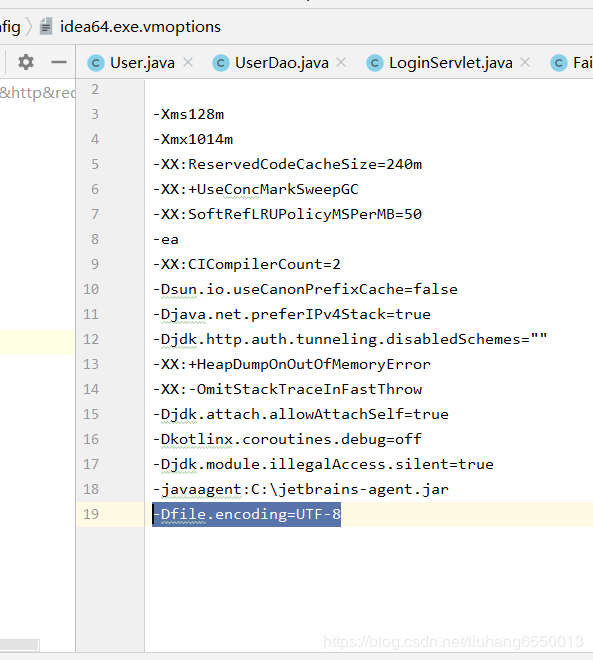Screen dimensions: 593x660
Task: Click the horizontal scrollbar in the left panel
Action: (x=19, y=645)
